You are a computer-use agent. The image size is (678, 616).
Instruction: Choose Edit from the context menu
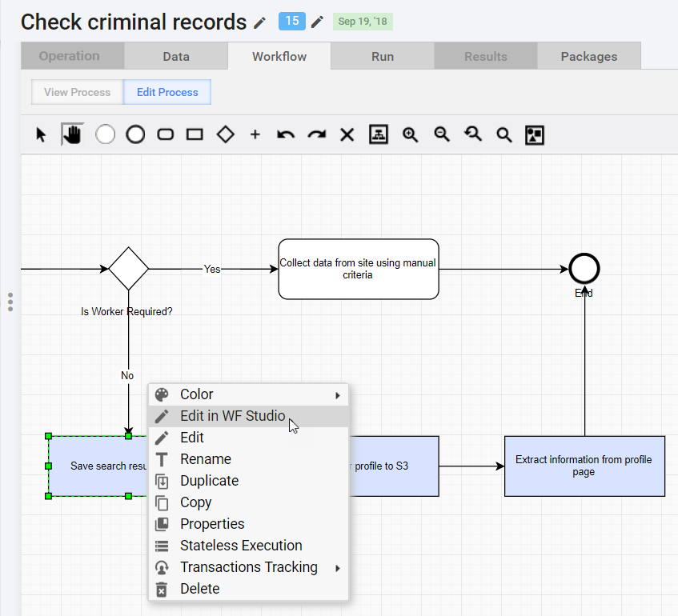coord(248,438)
